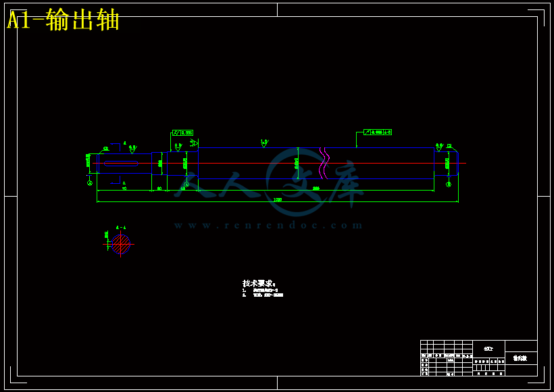This screenshot has height=392, width=554.
Task: Click the cylindricity tolerance frame reading 0.005
Action: [182, 133]
